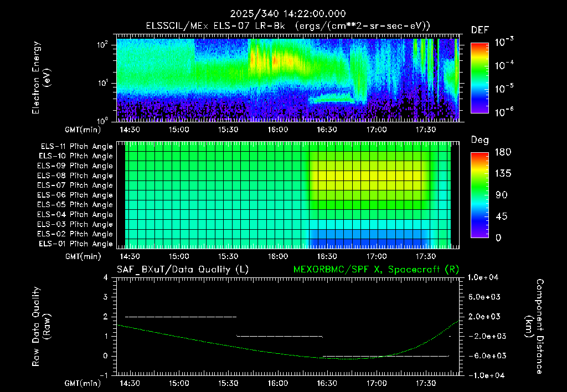Screen dimensions: 567x392
Task: Click the DEF legend heading
Action: [480, 30]
